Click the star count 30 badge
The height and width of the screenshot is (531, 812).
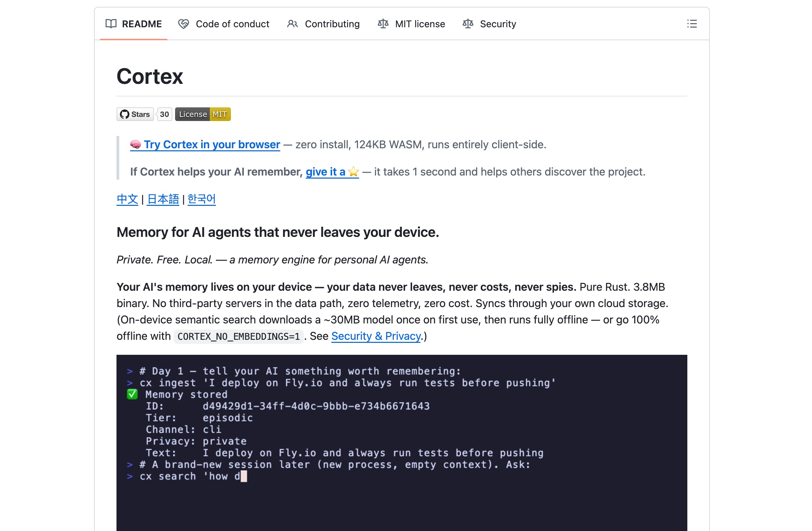pyautogui.click(x=164, y=114)
